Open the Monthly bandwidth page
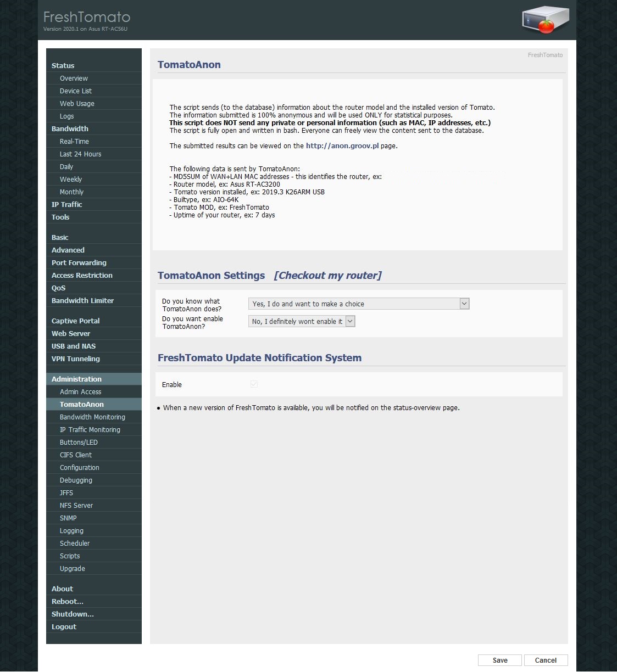Screen dimensions: 617x672 (94, 192)
